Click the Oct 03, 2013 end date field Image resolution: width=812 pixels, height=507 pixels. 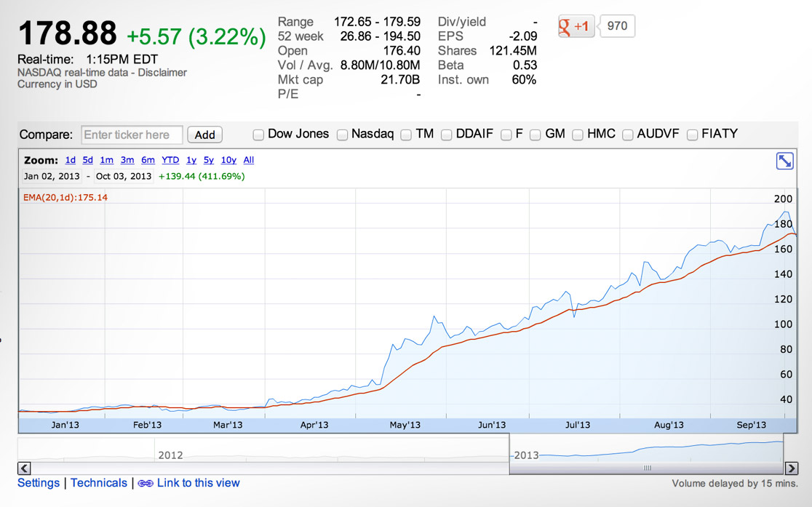(x=124, y=176)
